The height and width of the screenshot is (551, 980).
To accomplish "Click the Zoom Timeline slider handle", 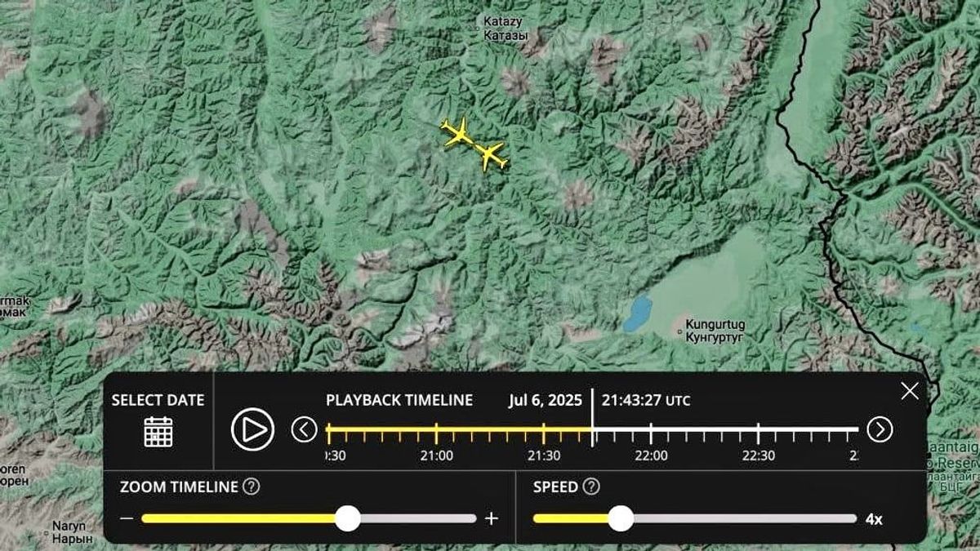I will click(348, 518).
